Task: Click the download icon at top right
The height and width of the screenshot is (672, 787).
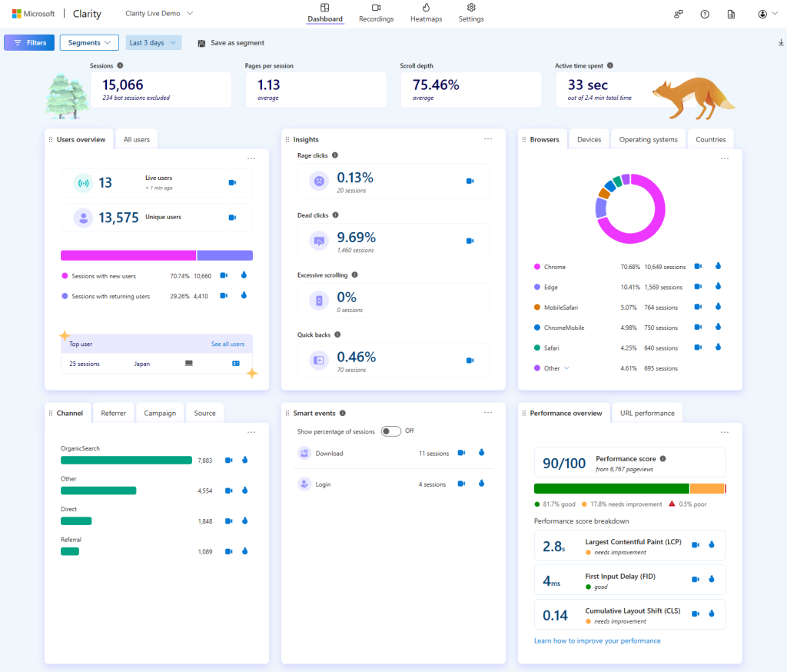Action: pyautogui.click(x=781, y=43)
